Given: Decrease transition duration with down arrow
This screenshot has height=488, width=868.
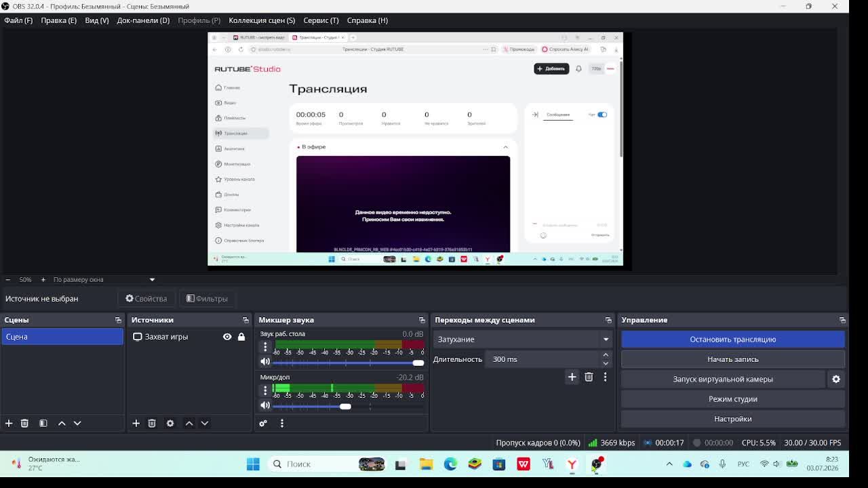Looking at the screenshot, I should point(606,363).
